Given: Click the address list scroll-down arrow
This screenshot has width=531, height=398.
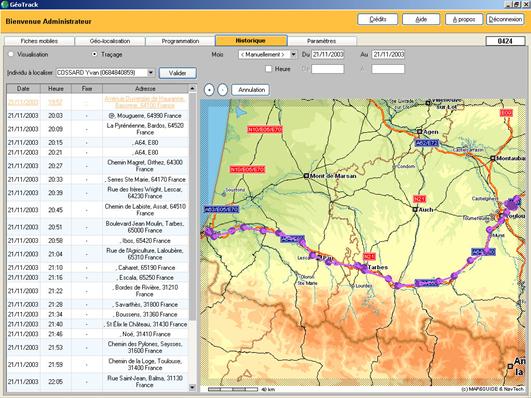Looking at the screenshot, I should 192,387.
